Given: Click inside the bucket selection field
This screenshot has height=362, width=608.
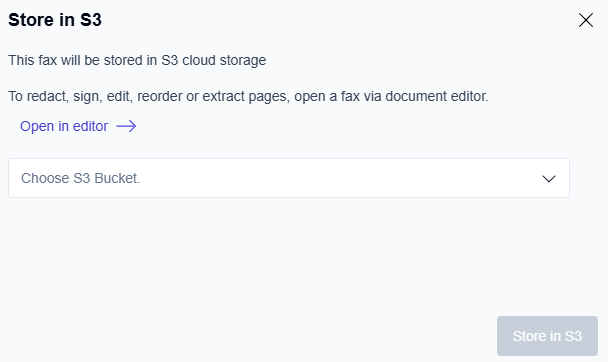Looking at the screenshot, I should [289, 178].
